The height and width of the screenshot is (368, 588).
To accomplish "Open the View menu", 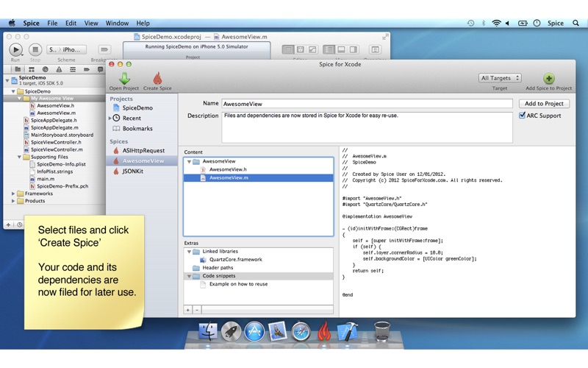I will [91, 23].
